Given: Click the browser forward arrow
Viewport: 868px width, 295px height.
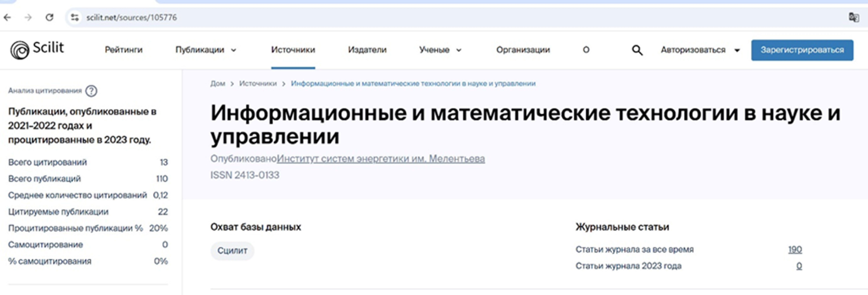Looking at the screenshot, I should point(28,17).
